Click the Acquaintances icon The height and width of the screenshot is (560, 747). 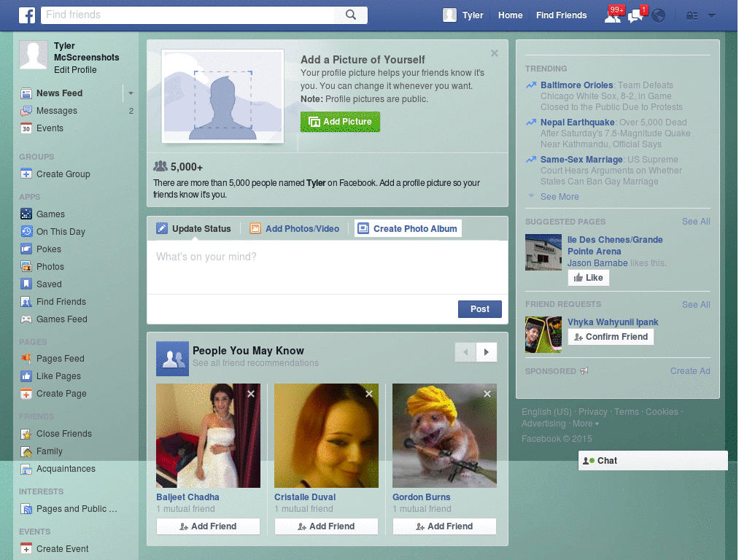pos(26,469)
